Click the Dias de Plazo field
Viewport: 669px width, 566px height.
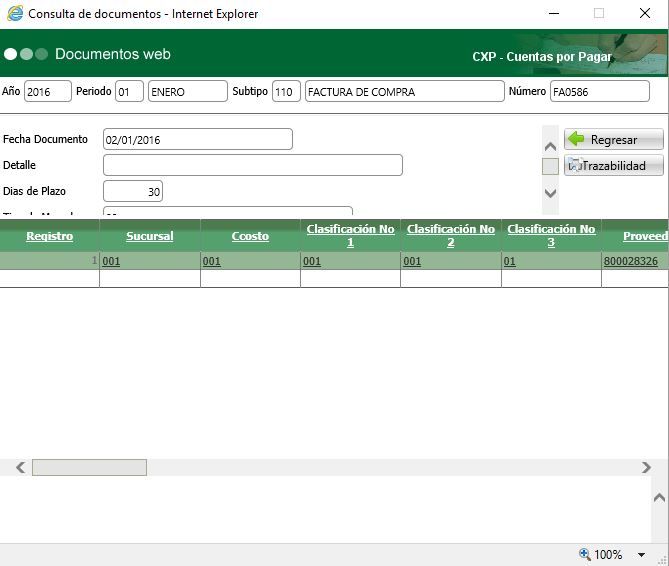coord(133,191)
